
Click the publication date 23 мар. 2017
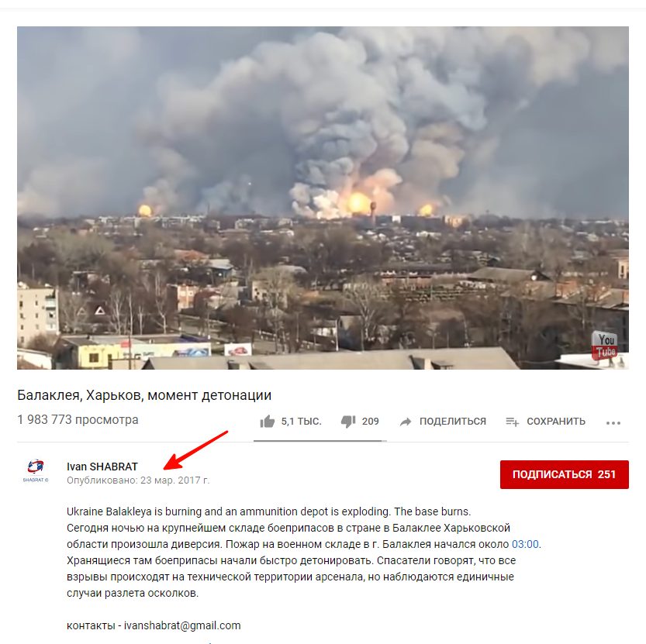[x=174, y=480]
